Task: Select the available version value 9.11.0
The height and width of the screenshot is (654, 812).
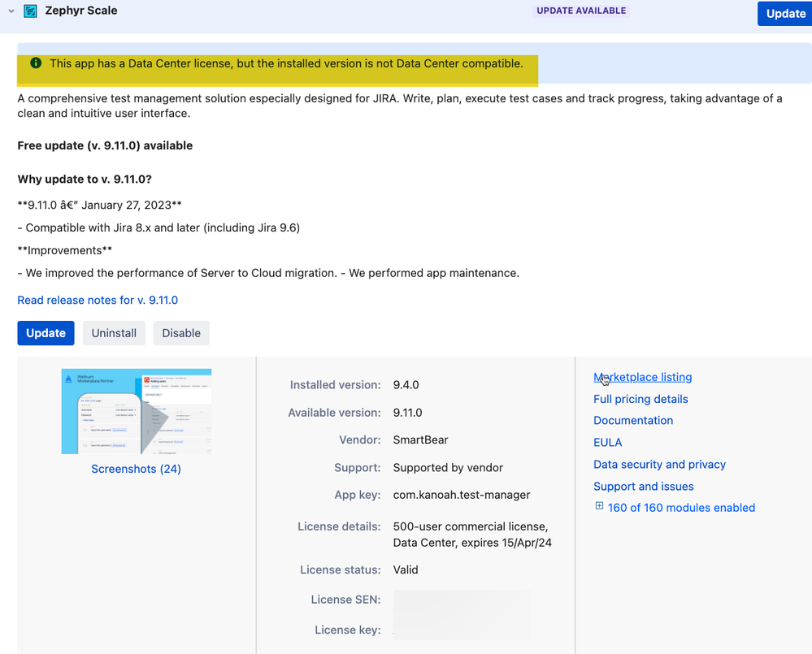Action: coord(407,413)
